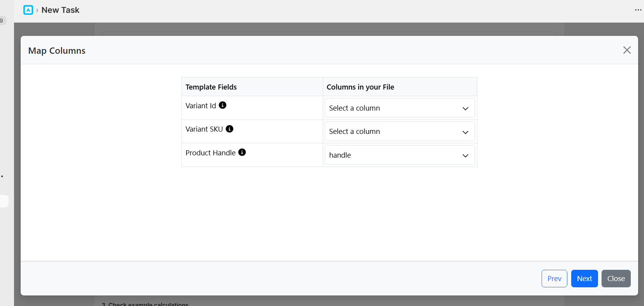Click the Variant SKU info icon
The height and width of the screenshot is (306, 644).
(229, 129)
